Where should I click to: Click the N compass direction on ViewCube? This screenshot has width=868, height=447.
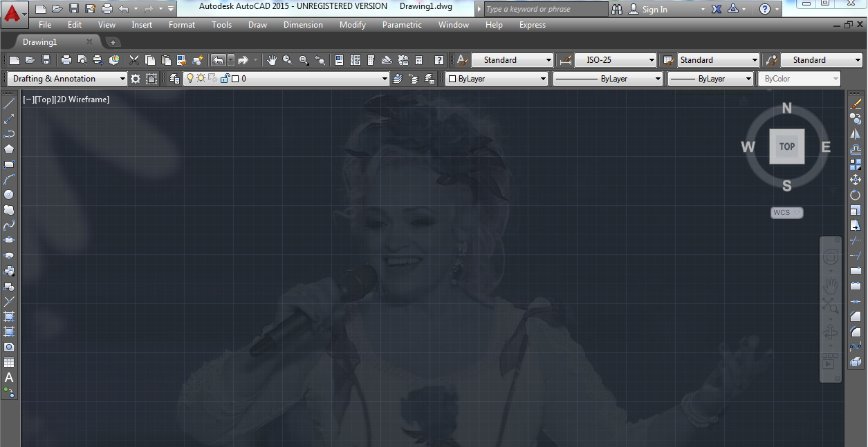point(787,108)
